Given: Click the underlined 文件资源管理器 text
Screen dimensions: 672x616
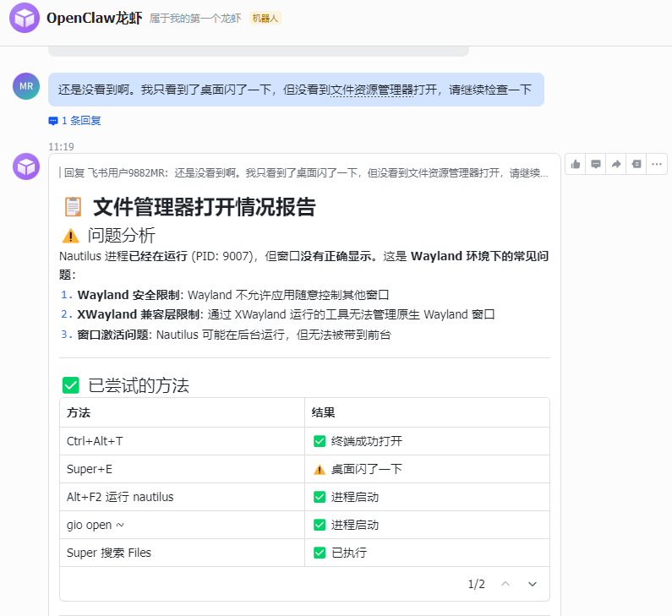Looking at the screenshot, I should [x=372, y=90].
